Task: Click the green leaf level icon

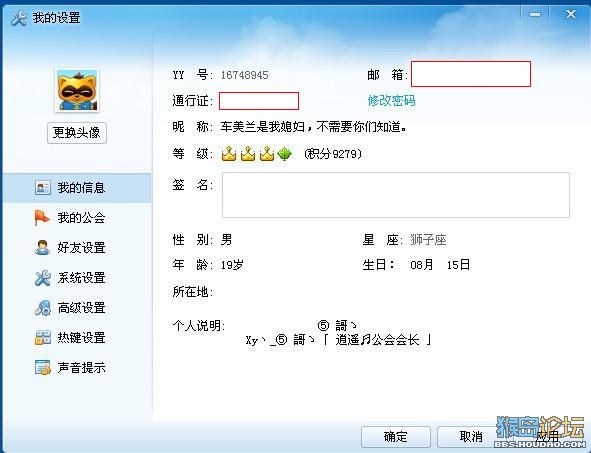Action: point(285,154)
